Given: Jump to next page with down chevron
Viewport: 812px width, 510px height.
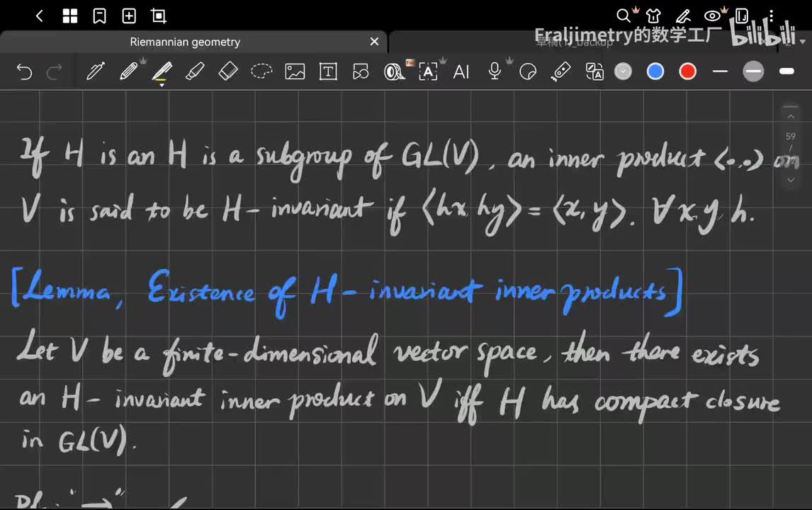Looking at the screenshot, I should click(791, 180).
